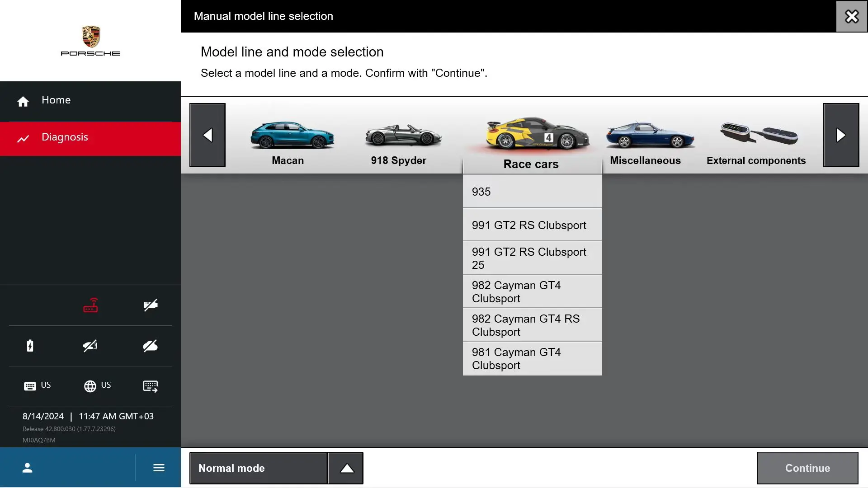
Task: Open the Diagnosis section
Action: [x=90, y=138]
